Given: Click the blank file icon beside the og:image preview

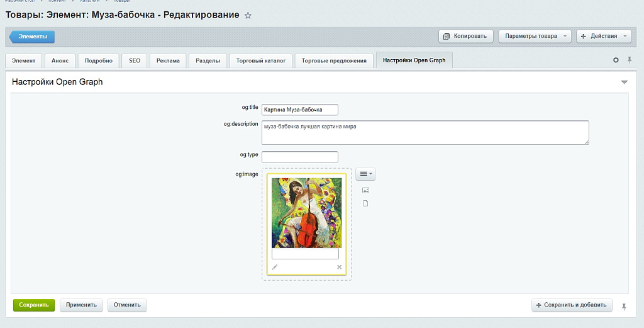Looking at the screenshot, I should [365, 203].
